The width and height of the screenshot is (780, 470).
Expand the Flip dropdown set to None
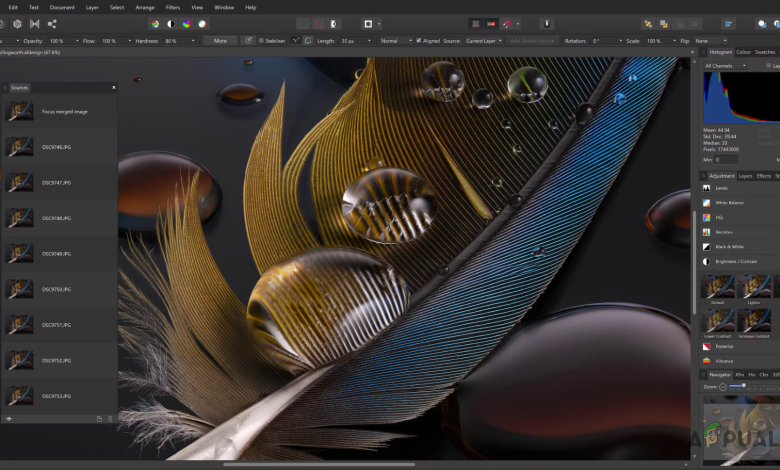point(708,41)
